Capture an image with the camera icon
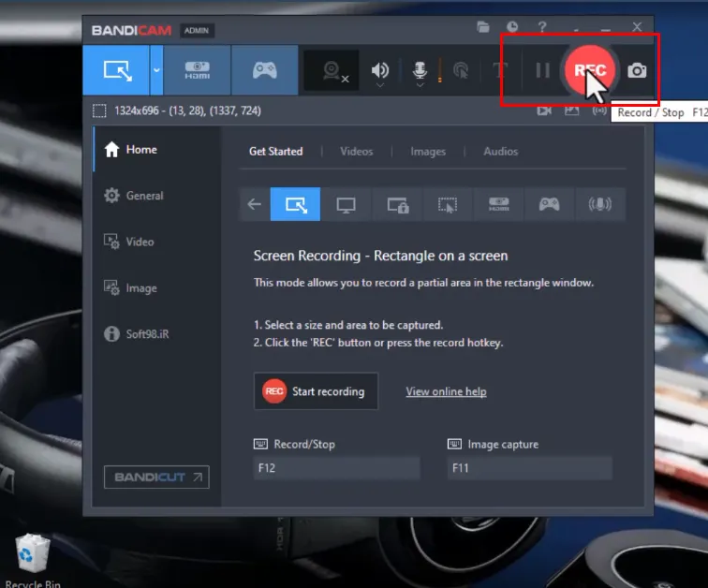Viewport: 708px width, 588px height. click(637, 70)
